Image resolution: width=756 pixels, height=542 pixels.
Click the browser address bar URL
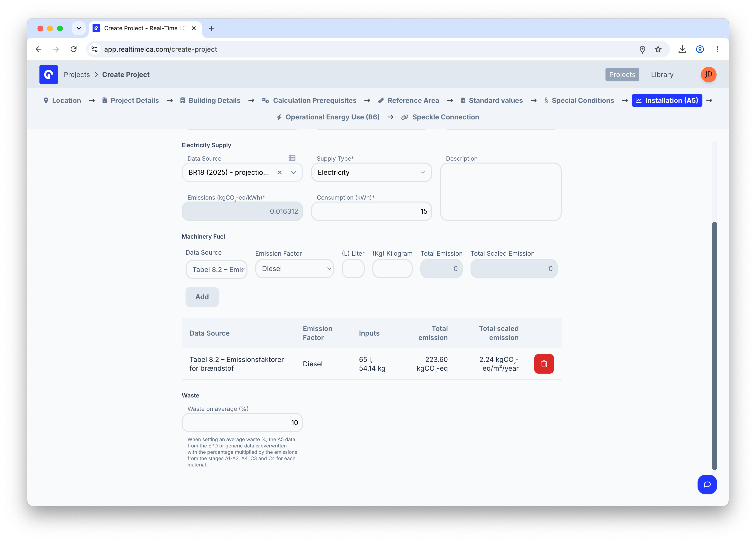point(160,49)
